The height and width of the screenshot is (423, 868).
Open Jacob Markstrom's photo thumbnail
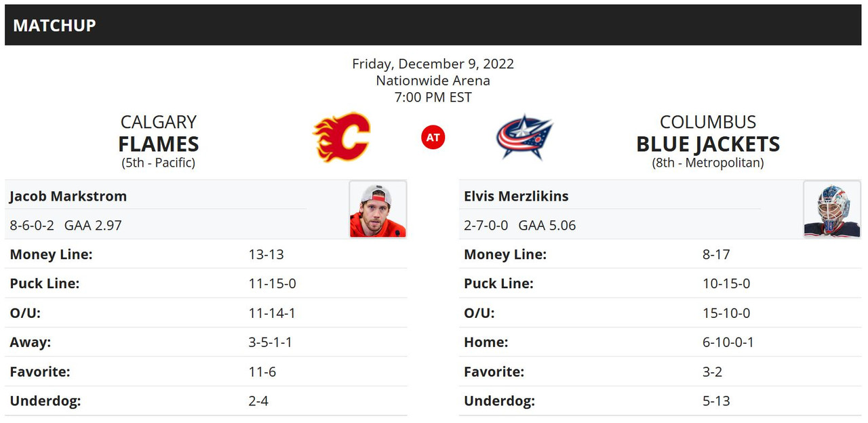click(378, 209)
